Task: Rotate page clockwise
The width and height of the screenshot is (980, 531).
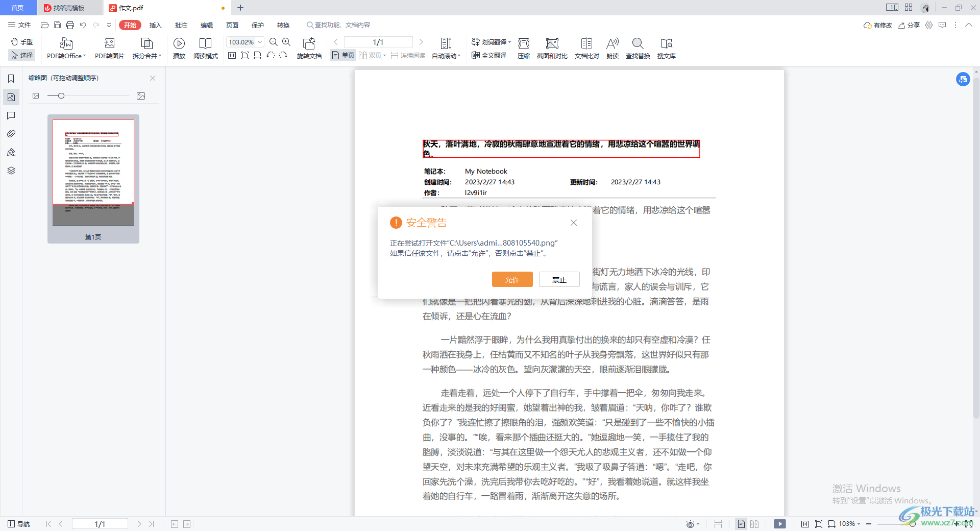Action: point(283,55)
